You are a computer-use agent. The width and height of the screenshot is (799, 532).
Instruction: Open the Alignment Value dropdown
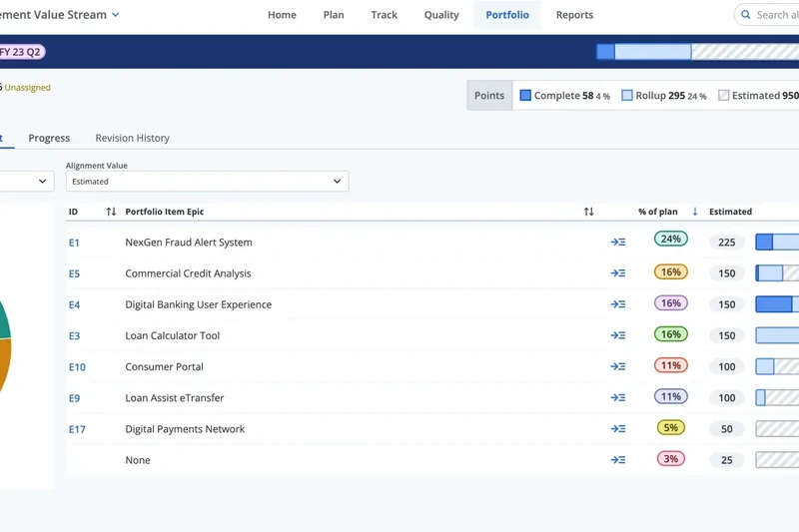pos(207,182)
